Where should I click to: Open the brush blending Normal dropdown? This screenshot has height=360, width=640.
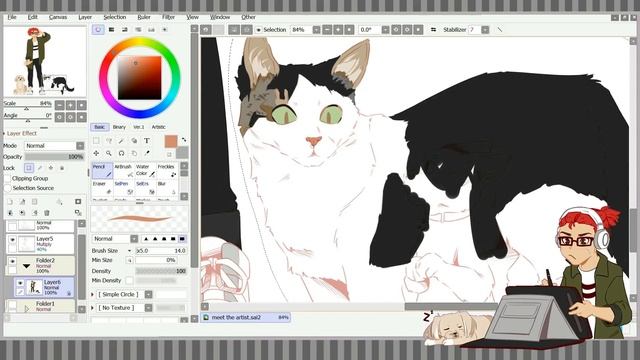(134, 238)
